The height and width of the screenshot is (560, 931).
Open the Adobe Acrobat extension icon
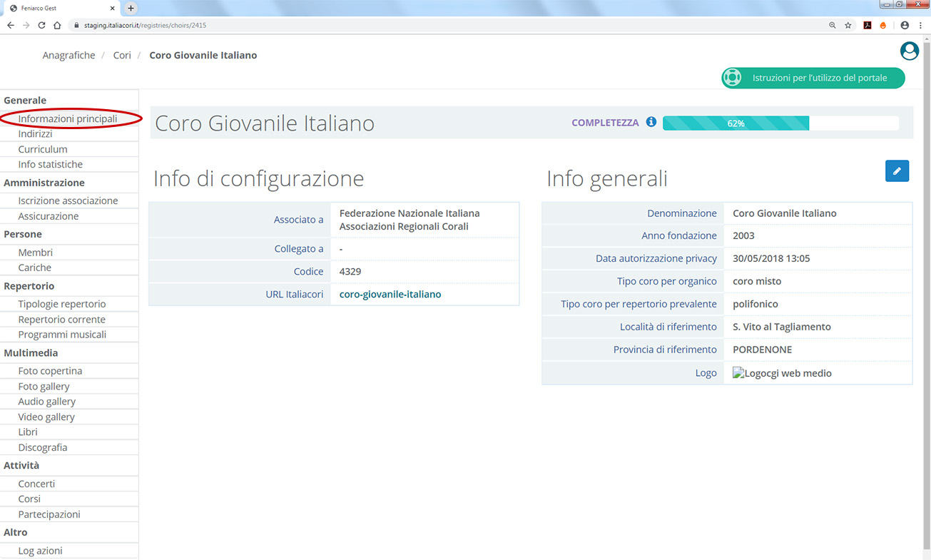(x=867, y=24)
